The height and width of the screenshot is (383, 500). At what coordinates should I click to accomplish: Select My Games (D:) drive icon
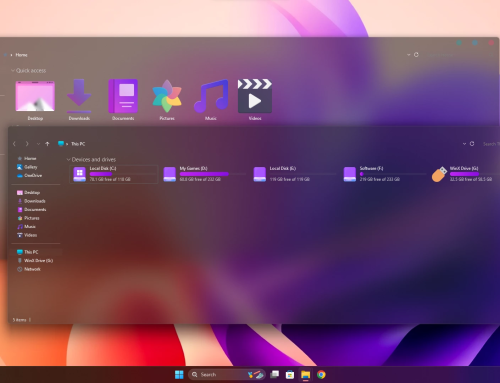coord(169,174)
